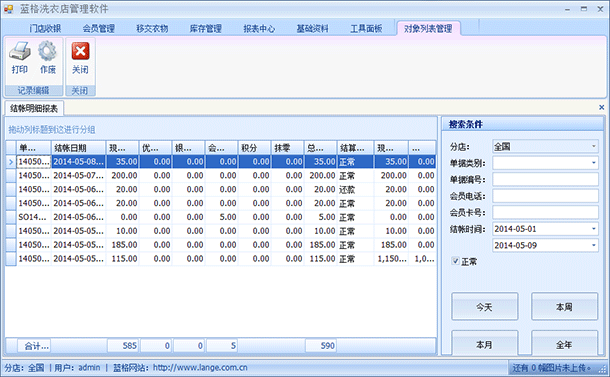
Task: Click the 10.00 cell in 2014-05-05 row
Action: (x=122, y=231)
